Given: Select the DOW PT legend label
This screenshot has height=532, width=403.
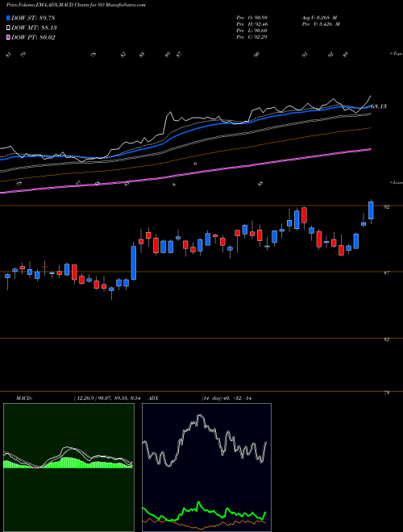Looking at the screenshot, I should (x=33, y=37).
